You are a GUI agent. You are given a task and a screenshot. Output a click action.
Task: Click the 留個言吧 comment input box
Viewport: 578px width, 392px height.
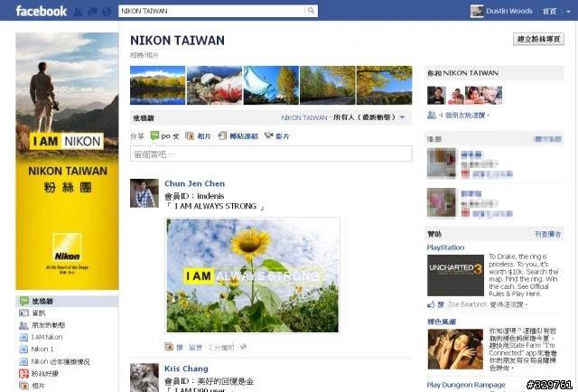pos(271,154)
